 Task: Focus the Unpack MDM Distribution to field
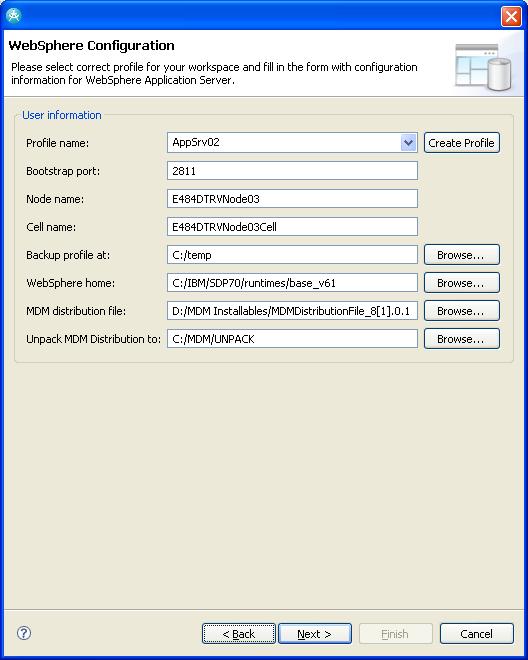pyautogui.click(x=292, y=339)
